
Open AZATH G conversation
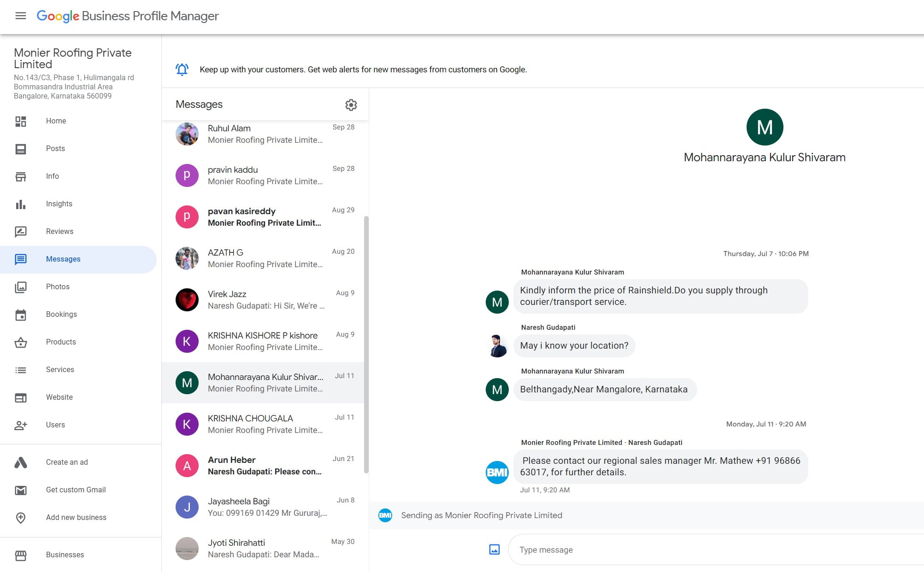[263, 258]
